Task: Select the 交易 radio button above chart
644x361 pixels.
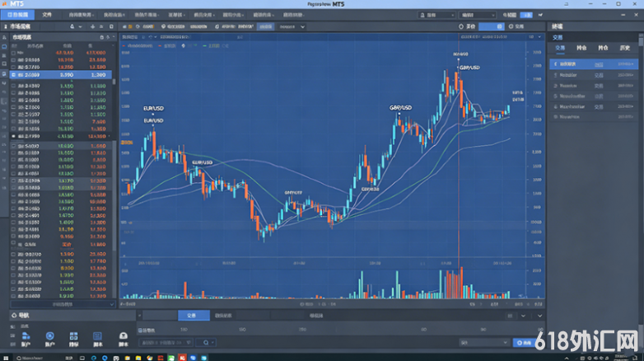Action: pyautogui.click(x=511, y=26)
